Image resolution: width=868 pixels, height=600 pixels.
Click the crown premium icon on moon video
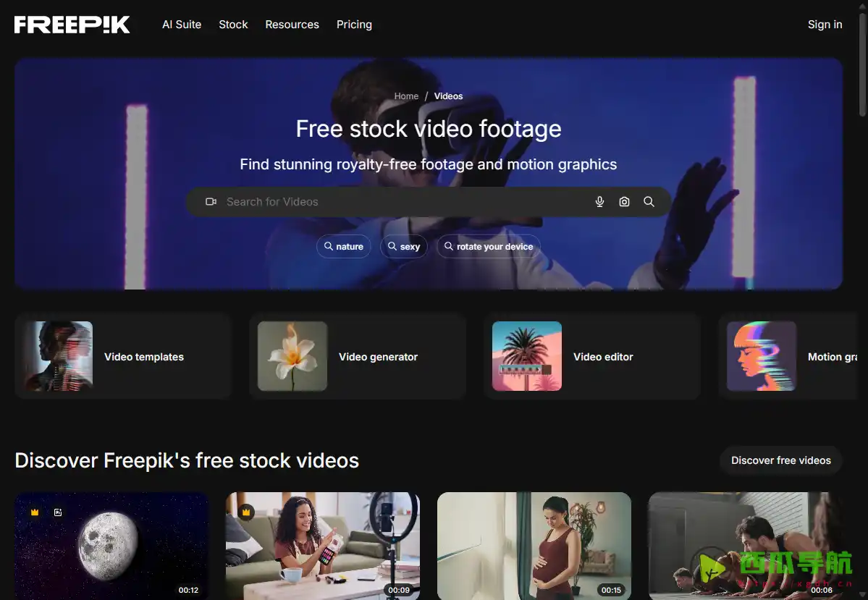(x=35, y=512)
